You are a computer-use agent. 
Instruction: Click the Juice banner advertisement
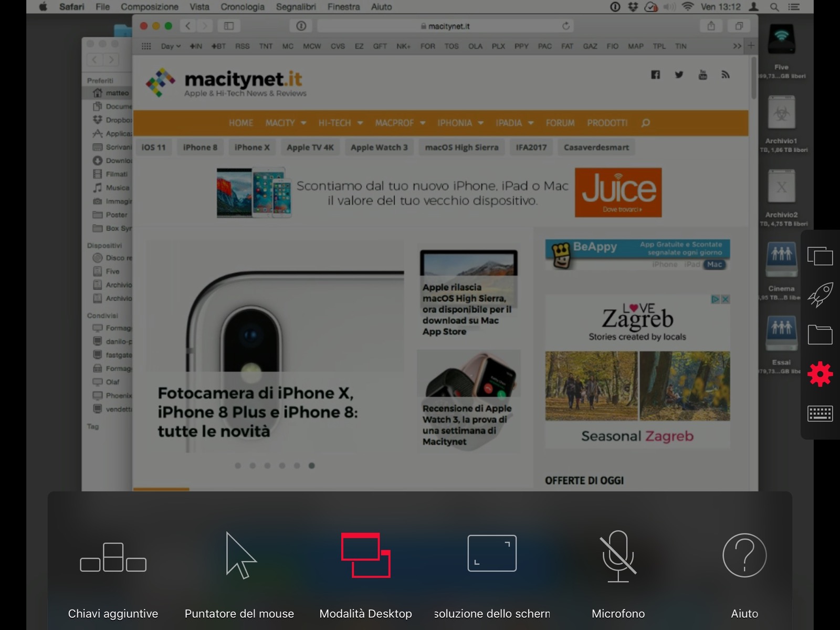(439, 193)
